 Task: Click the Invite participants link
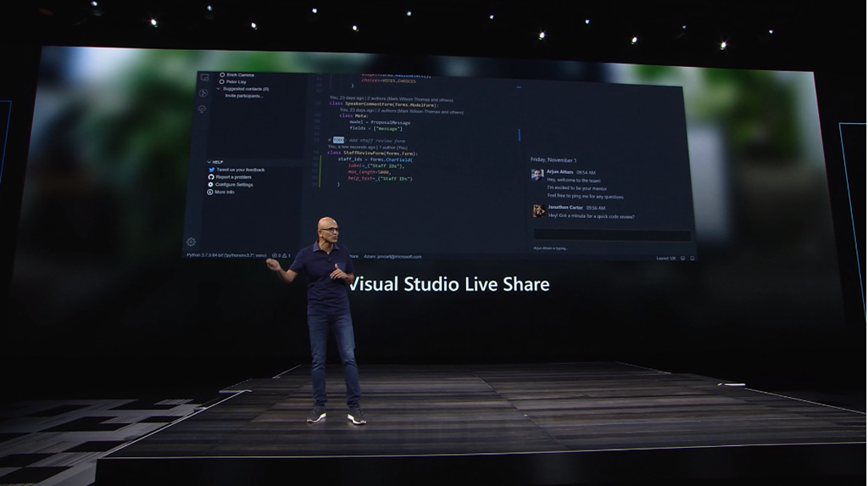[244, 96]
